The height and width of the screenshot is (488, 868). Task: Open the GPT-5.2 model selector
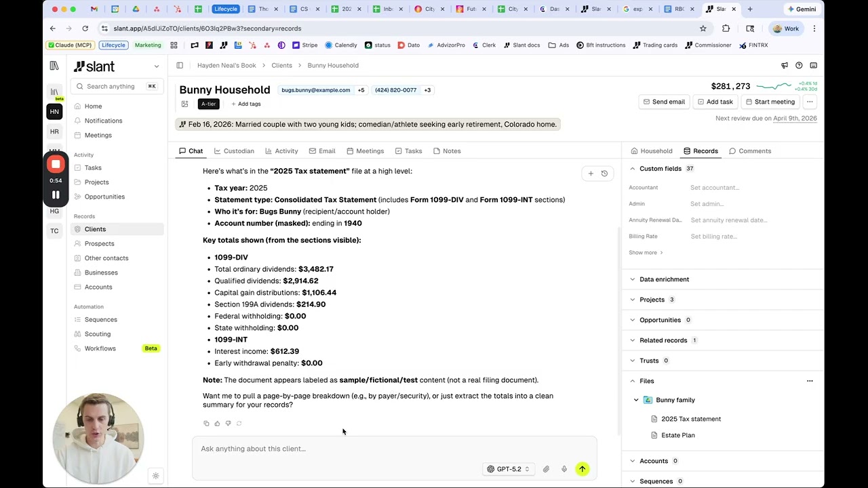[509, 469]
